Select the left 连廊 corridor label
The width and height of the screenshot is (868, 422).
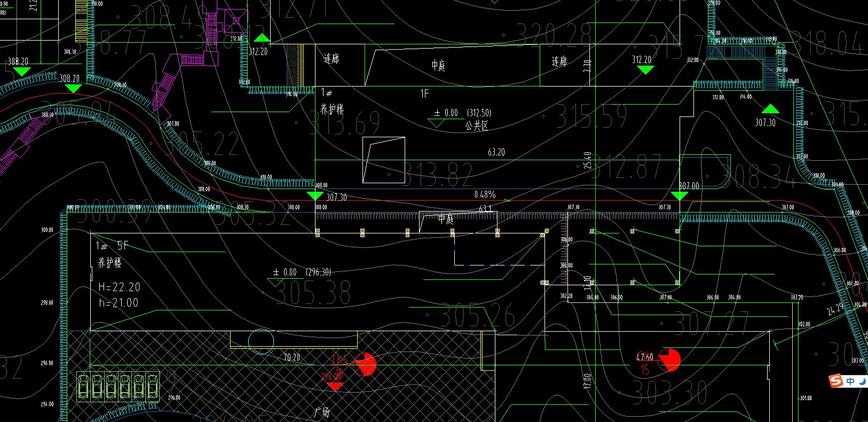pos(331,59)
